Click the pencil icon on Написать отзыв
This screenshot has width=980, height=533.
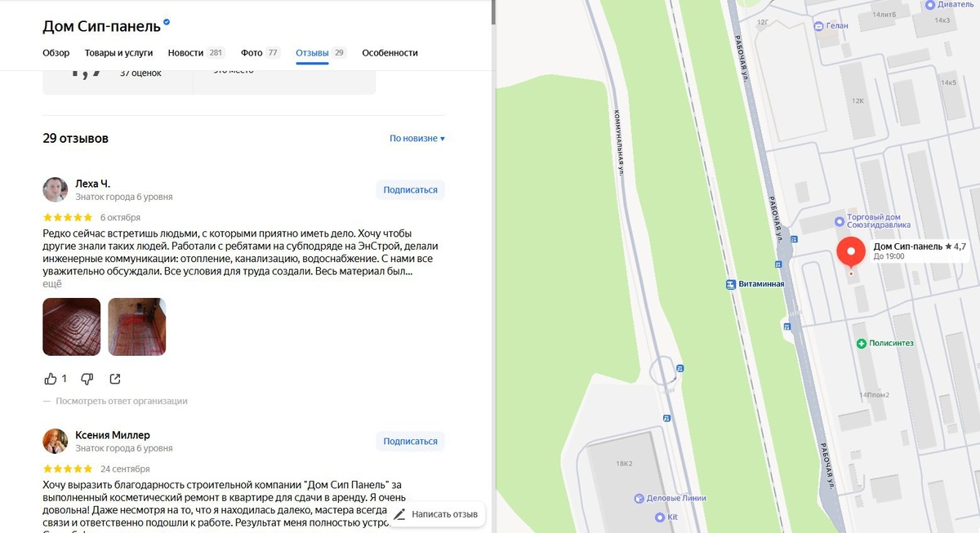coord(399,514)
